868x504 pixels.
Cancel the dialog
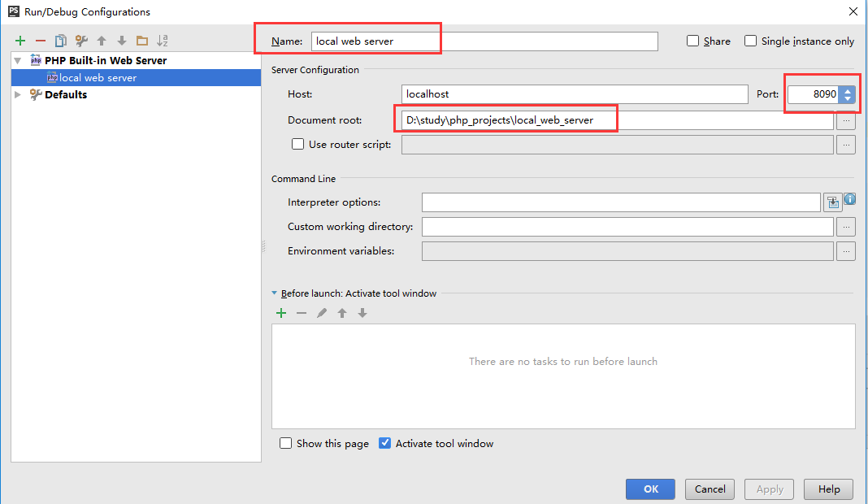tap(710, 489)
